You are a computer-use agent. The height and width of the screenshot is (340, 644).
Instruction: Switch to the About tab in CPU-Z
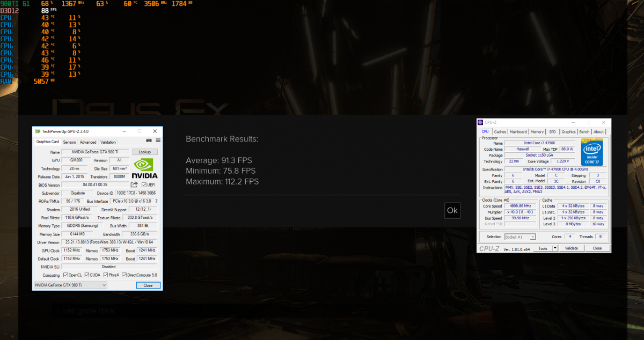coord(599,131)
